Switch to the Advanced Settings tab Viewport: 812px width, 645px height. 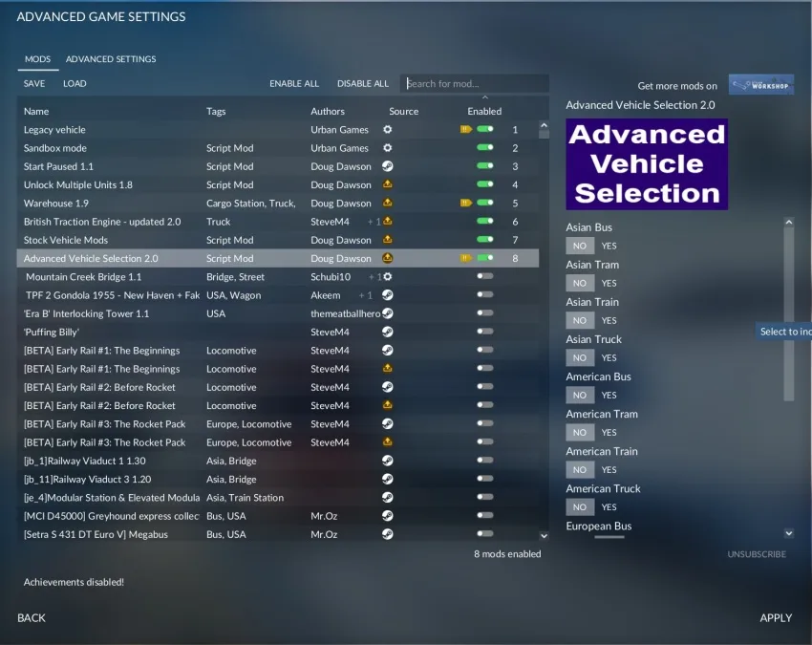tap(111, 59)
